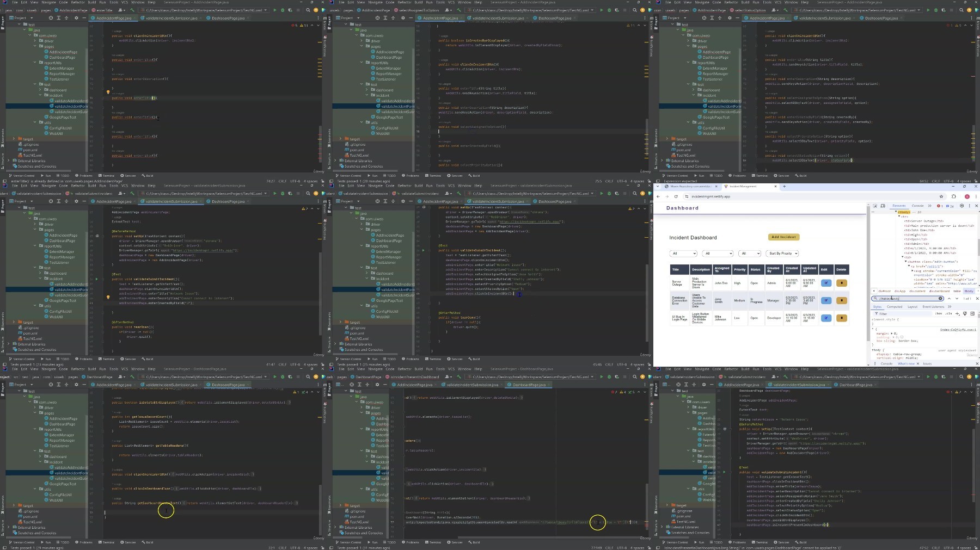Close the Incident Management browser tab
Image resolution: width=980 pixels, height=550 pixels.
click(x=775, y=187)
